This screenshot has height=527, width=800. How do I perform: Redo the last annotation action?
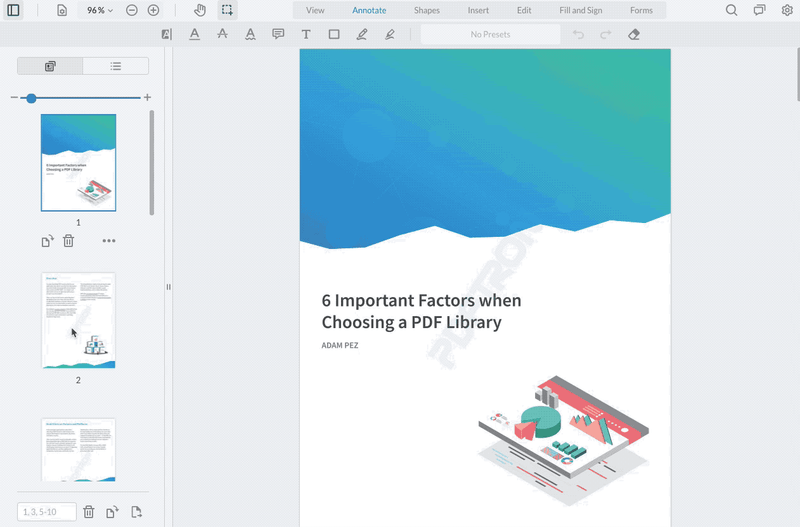click(606, 34)
